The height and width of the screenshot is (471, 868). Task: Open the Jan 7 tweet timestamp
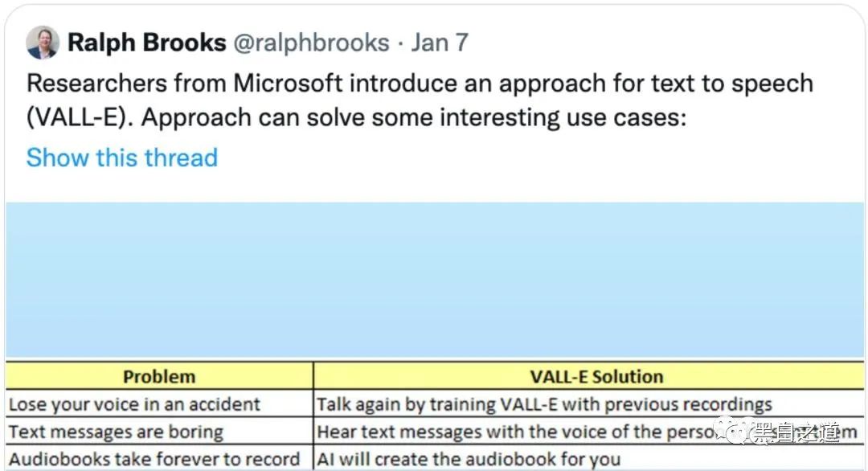[x=440, y=43]
